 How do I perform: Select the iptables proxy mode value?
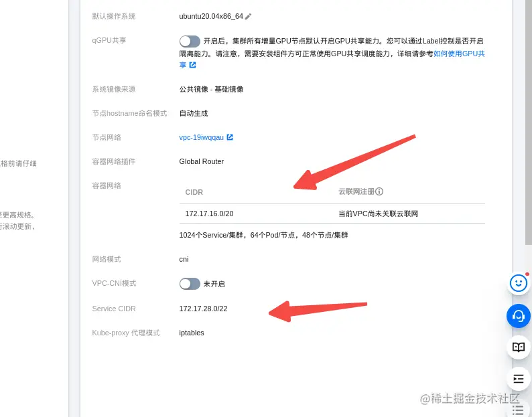pos(192,333)
